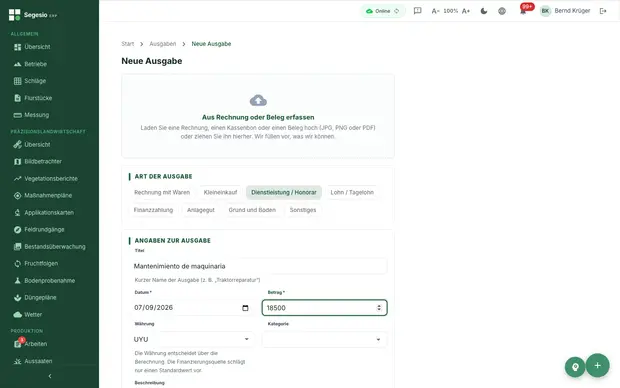
Task: Click the accessibility view icon in header
Action: [502, 11]
